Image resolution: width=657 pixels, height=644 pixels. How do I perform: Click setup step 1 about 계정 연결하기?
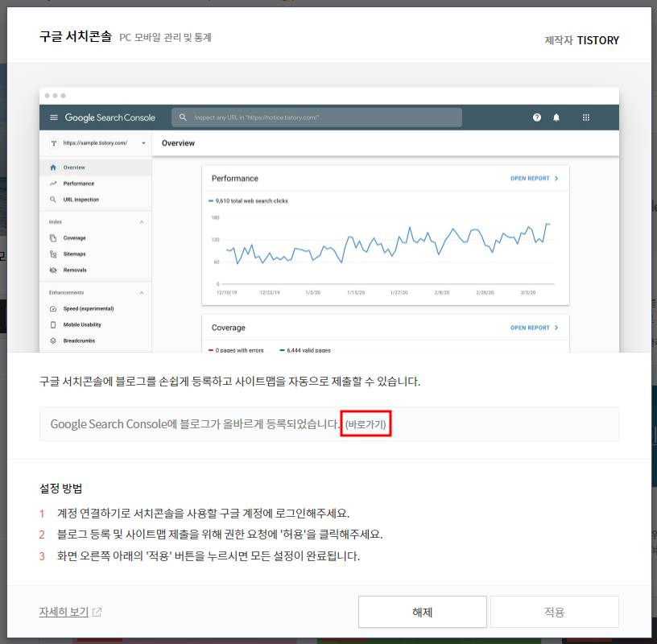(203, 514)
